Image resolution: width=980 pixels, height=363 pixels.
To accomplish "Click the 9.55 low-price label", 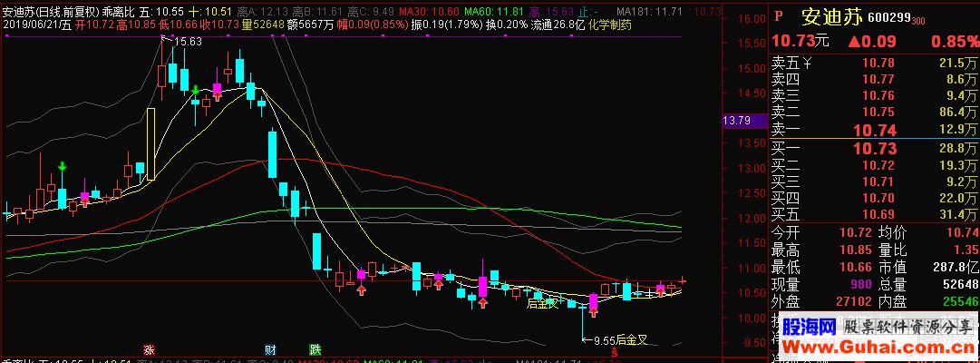I will [605, 340].
